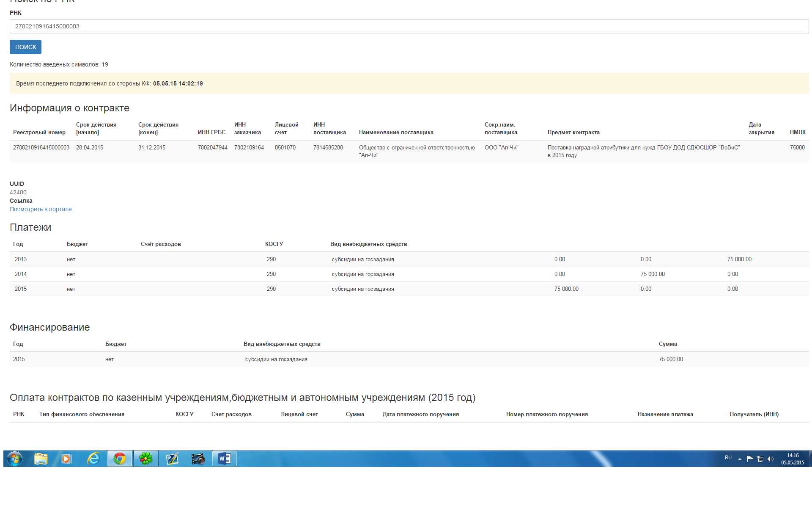Click end date 31.12.2015 cell
The height and width of the screenshot is (508, 812).
[x=152, y=147]
